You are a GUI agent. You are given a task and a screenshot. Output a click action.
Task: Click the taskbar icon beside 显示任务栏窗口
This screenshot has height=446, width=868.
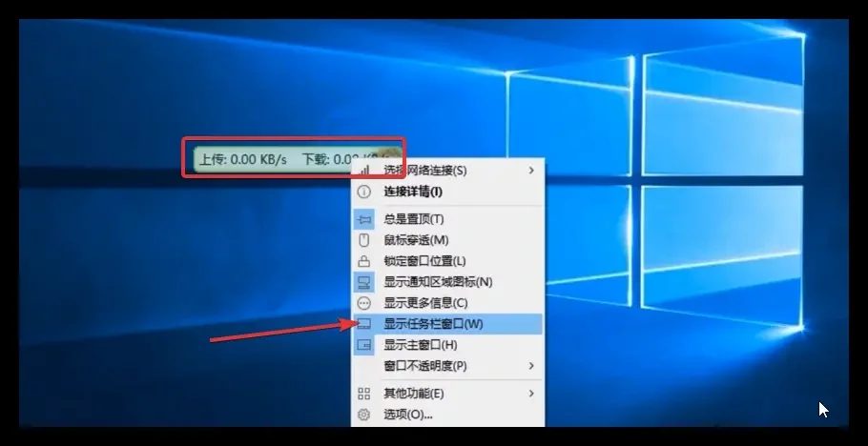[x=363, y=324]
